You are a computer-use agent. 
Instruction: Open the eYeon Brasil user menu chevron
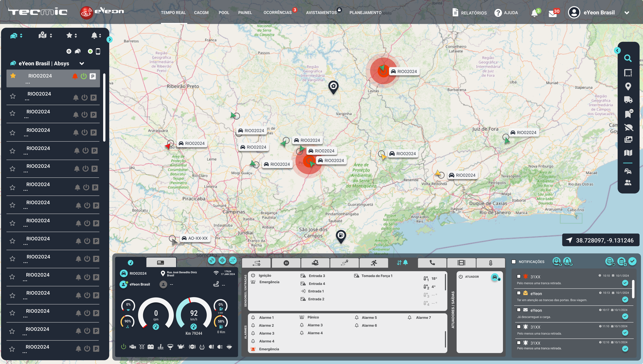[x=627, y=13]
